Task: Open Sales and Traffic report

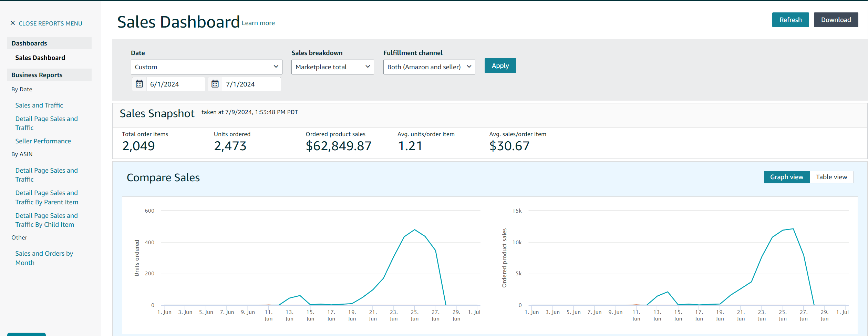Action: (x=39, y=105)
